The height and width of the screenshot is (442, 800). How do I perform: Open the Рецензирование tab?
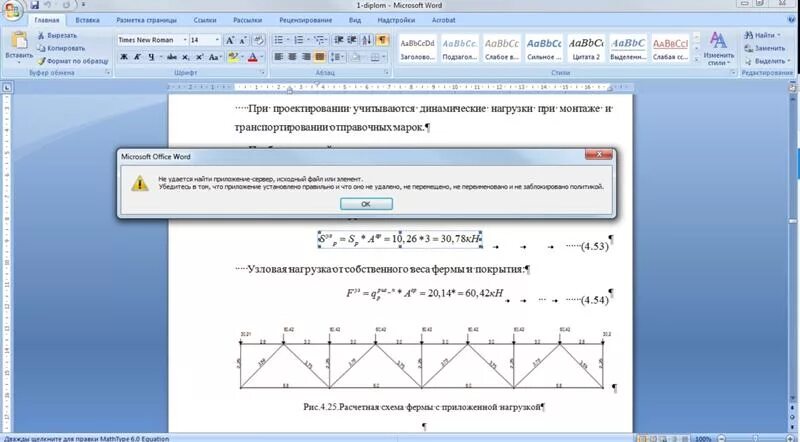[306, 20]
